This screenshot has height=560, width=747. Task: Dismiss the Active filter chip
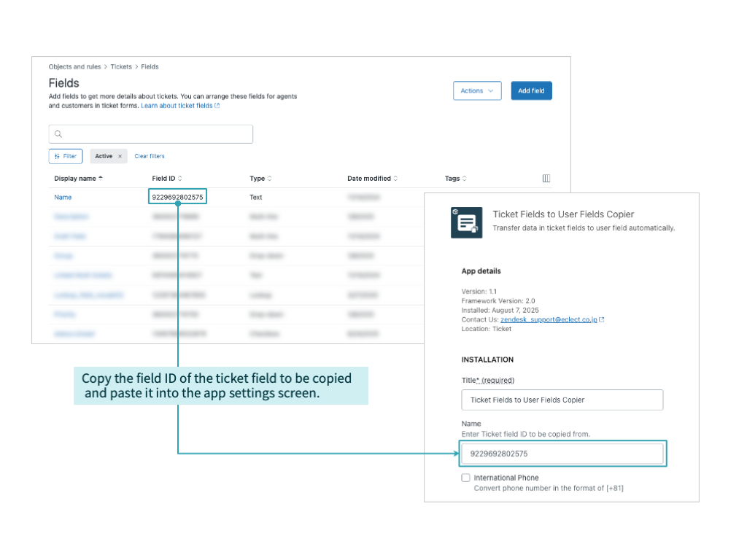coord(119,156)
